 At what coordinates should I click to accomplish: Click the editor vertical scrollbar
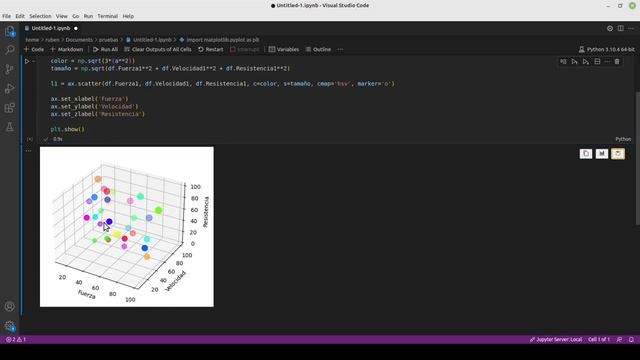pos(638,158)
